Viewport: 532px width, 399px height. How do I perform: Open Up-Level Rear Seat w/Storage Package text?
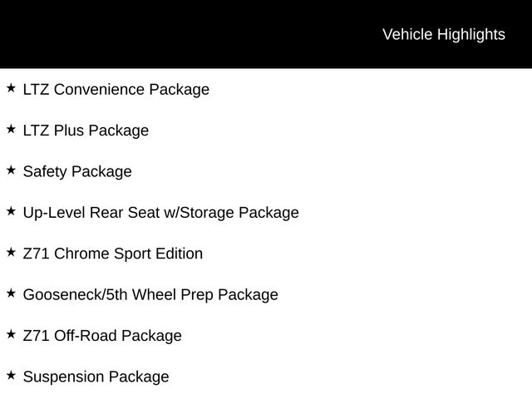coord(160,213)
